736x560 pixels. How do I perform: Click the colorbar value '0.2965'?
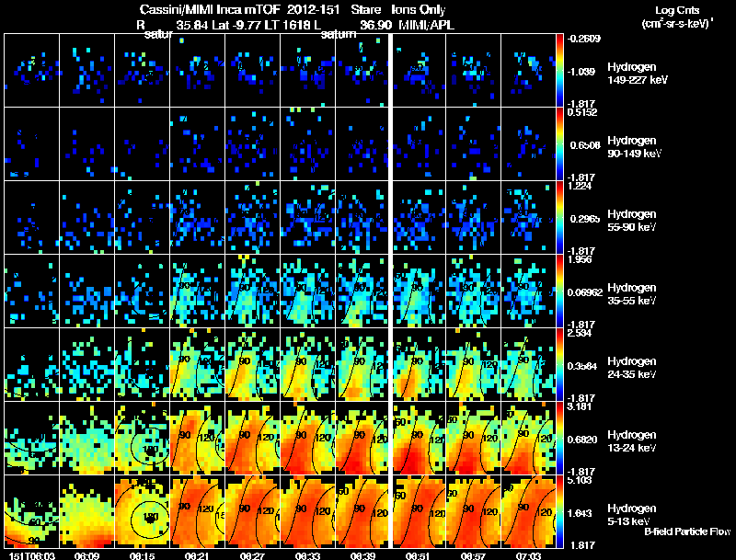583,219
